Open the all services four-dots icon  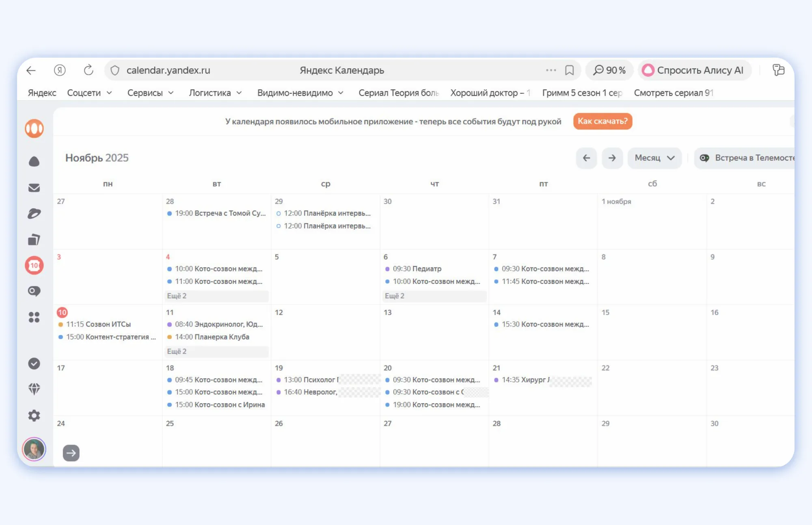(34, 317)
